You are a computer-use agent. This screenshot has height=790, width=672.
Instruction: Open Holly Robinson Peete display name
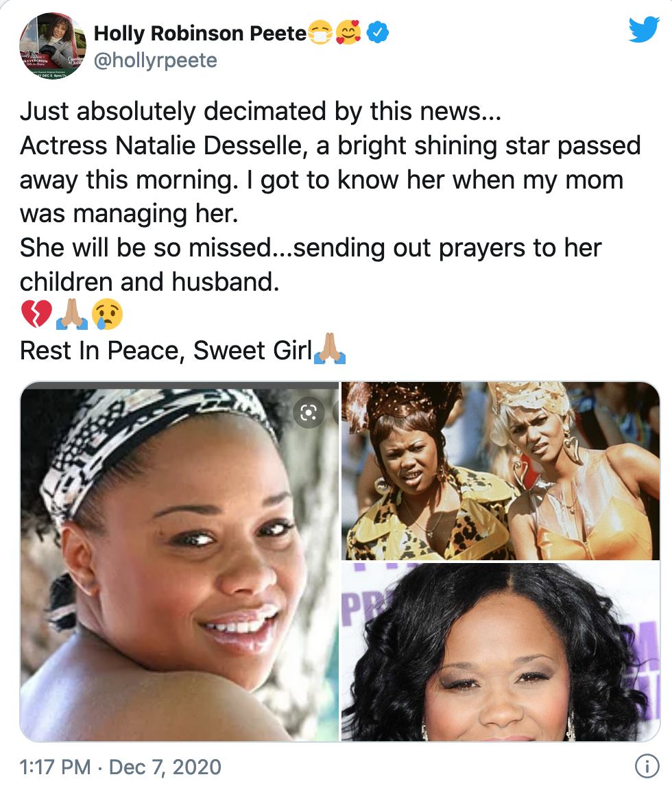pos(200,33)
